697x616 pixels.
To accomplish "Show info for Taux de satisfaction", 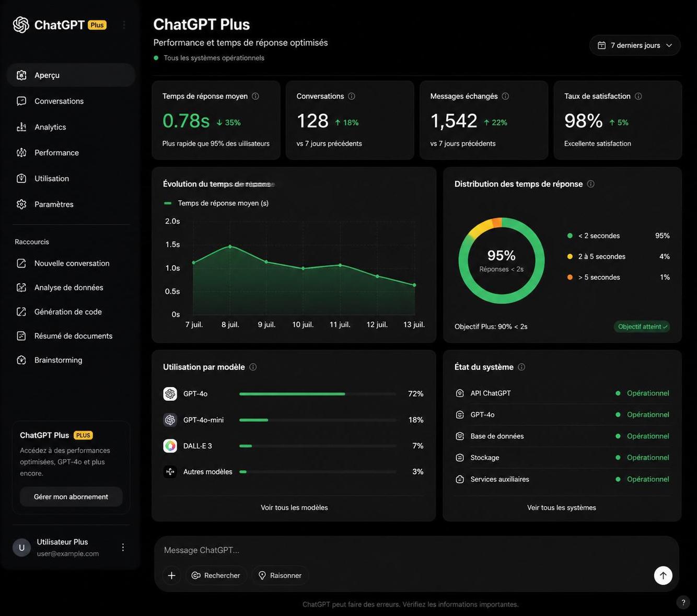I will tap(638, 96).
